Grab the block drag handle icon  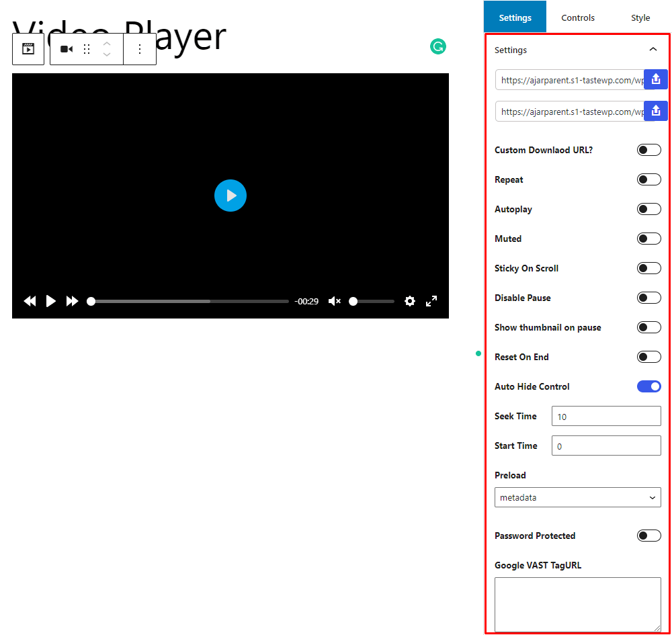point(86,48)
